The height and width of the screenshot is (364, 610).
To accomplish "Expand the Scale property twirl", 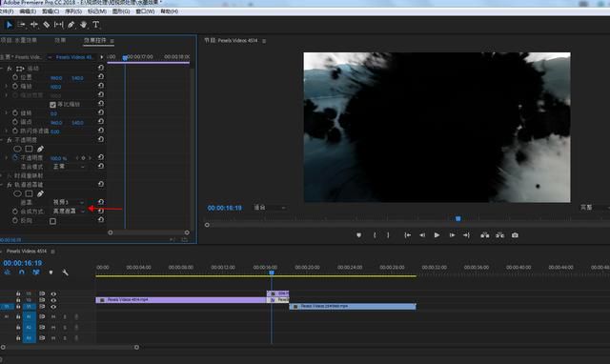I will pyautogui.click(x=7, y=87).
